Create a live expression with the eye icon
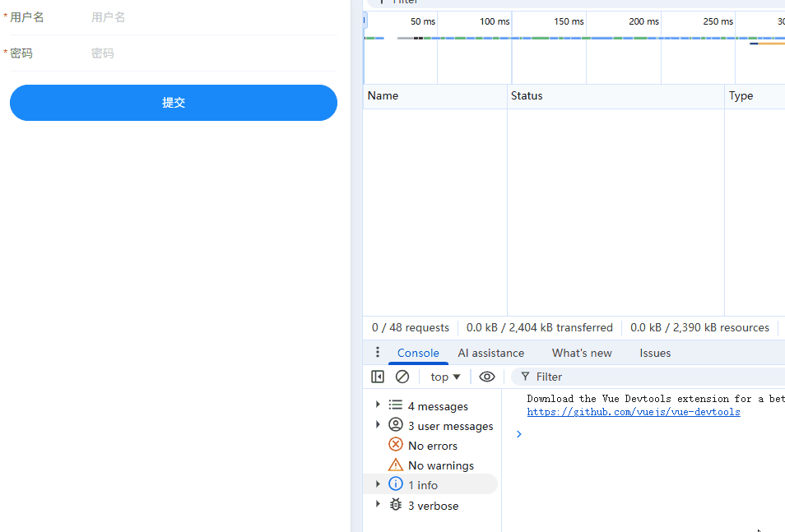 [x=487, y=376]
